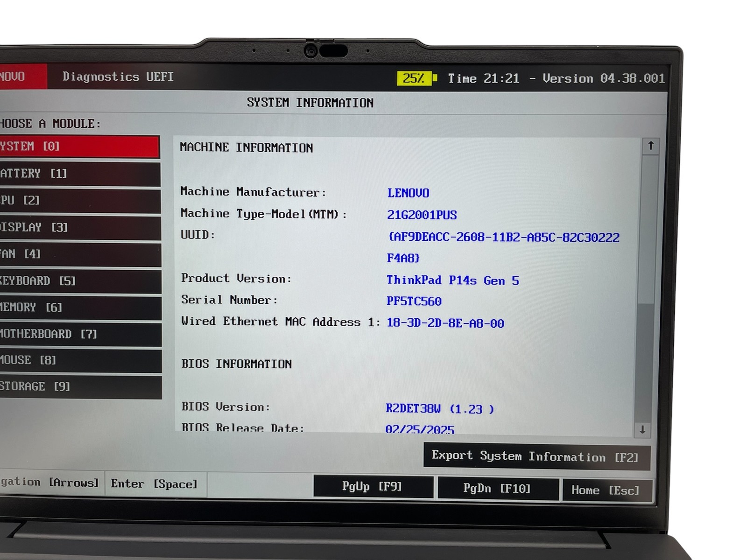
Task: Click the vertical scrollbar thumb
Action: (x=649, y=230)
